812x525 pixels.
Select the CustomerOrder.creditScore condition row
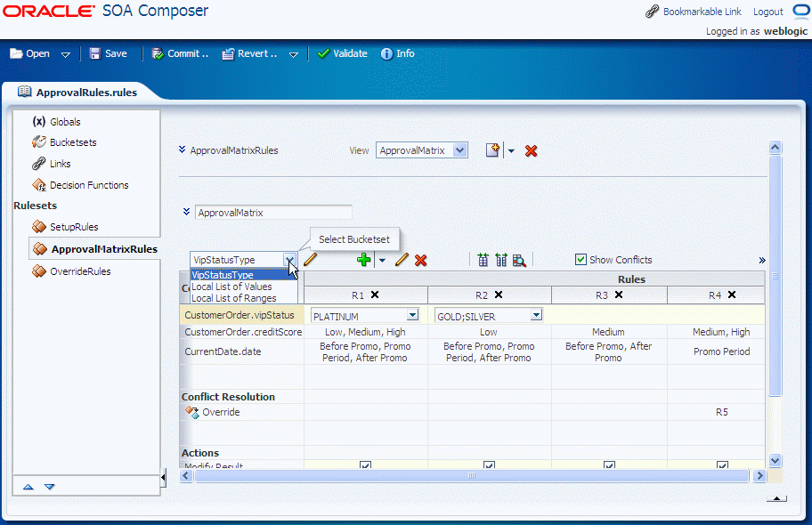pyautogui.click(x=243, y=332)
